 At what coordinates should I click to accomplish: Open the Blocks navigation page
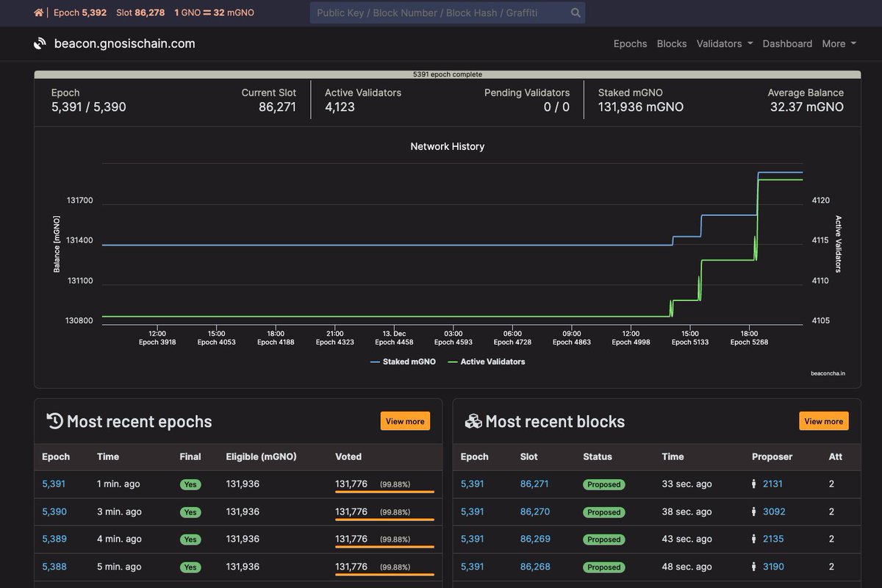[671, 43]
